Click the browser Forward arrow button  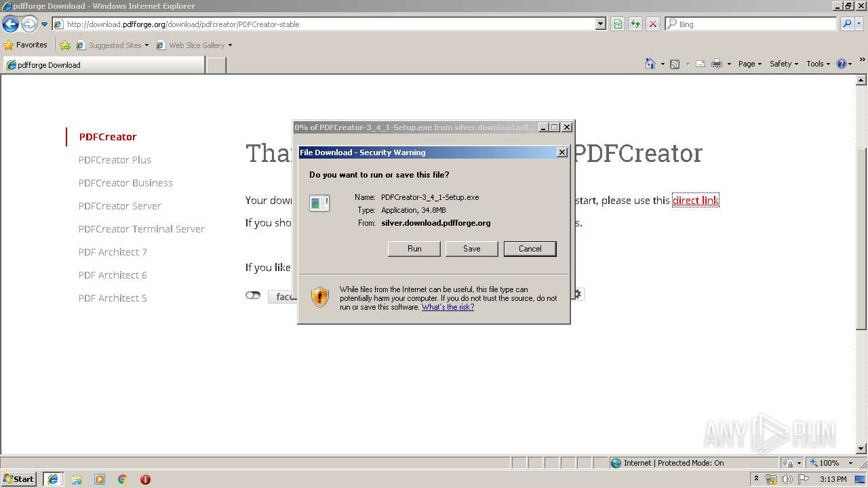click(x=29, y=24)
